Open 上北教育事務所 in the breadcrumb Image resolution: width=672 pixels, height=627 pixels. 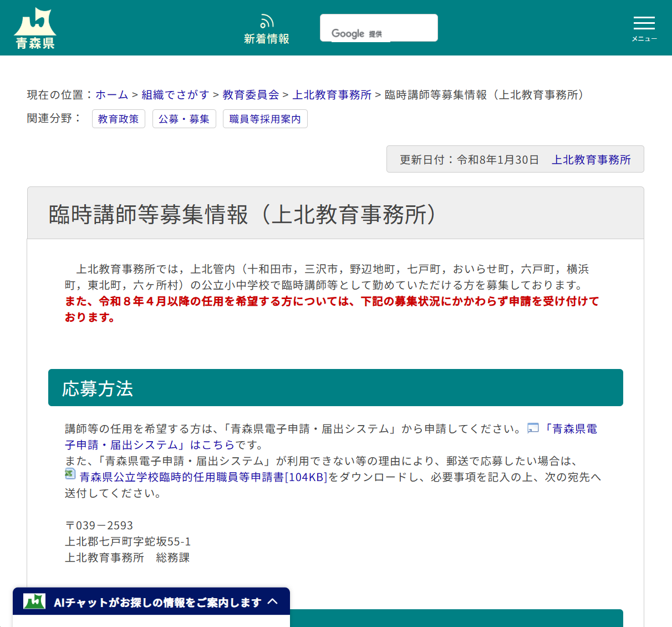pyautogui.click(x=331, y=95)
